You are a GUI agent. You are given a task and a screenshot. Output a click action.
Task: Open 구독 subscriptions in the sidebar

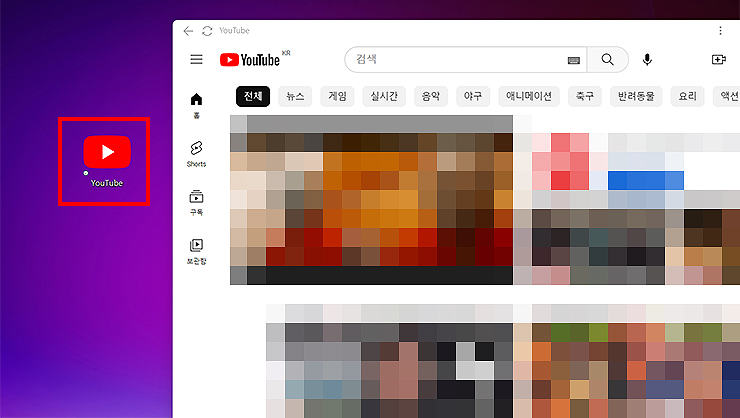click(x=196, y=202)
